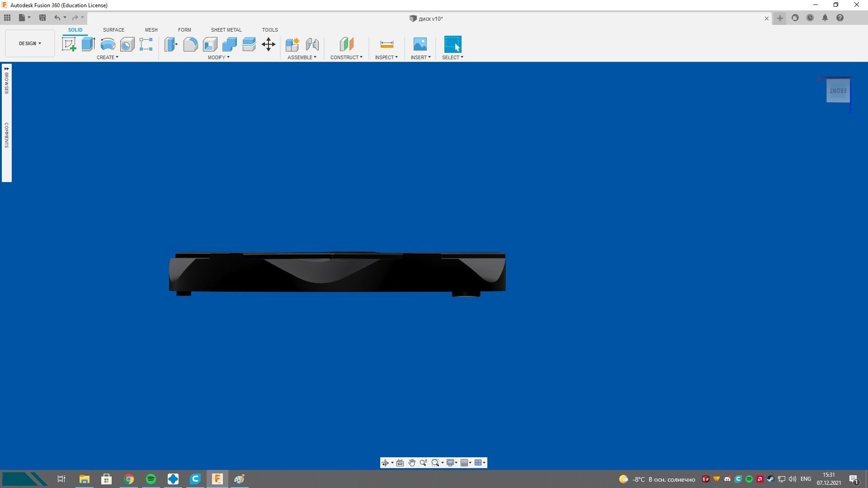The image size is (868, 488).
Task: Expand the MODIFY dropdown menu
Action: click(218, 57)
